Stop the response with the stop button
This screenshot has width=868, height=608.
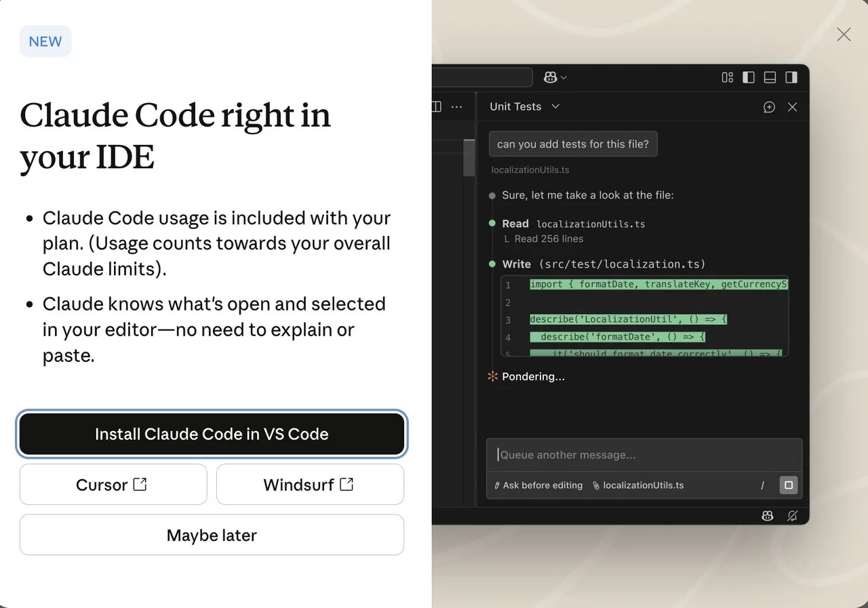789,485
